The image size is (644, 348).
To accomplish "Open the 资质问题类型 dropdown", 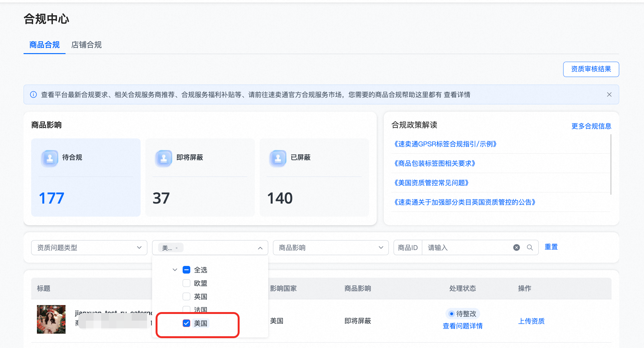I will [89, 247].
